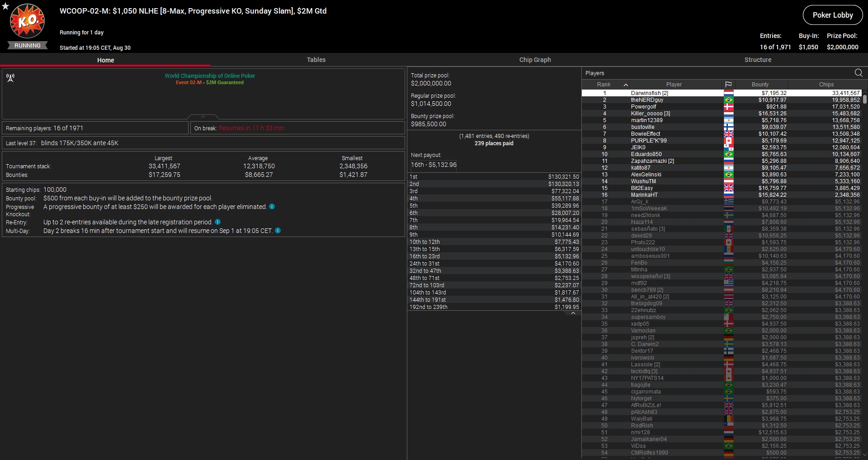Click the flag next to PURPLE"K"99
Viewport: 868px width, 460px height.
coord(728,141)
